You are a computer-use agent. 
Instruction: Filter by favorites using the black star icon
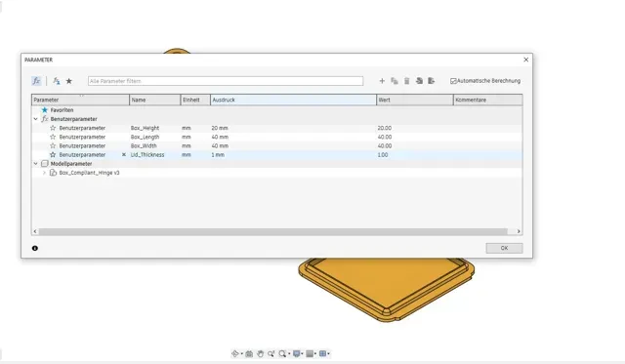tap(69, 81)
